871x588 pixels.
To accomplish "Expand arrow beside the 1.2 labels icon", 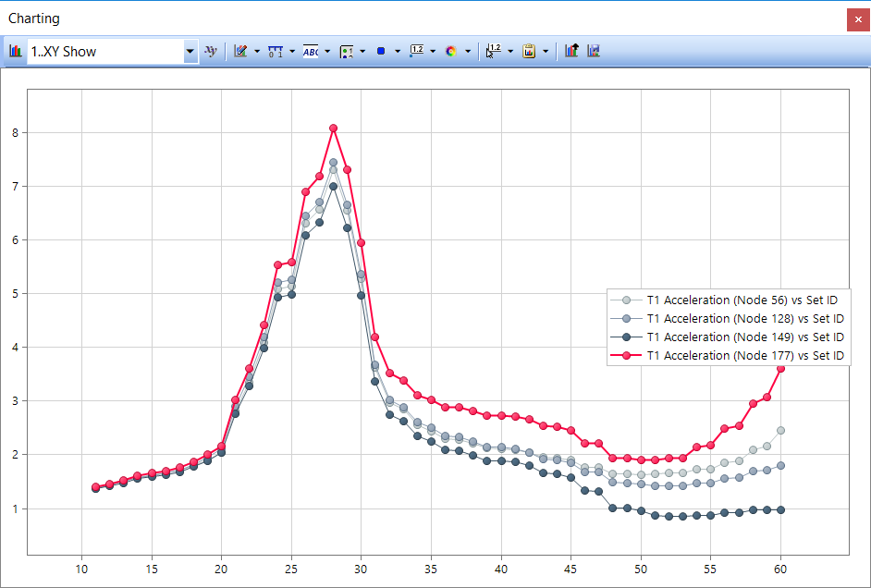I will click(x=433, y=52).
